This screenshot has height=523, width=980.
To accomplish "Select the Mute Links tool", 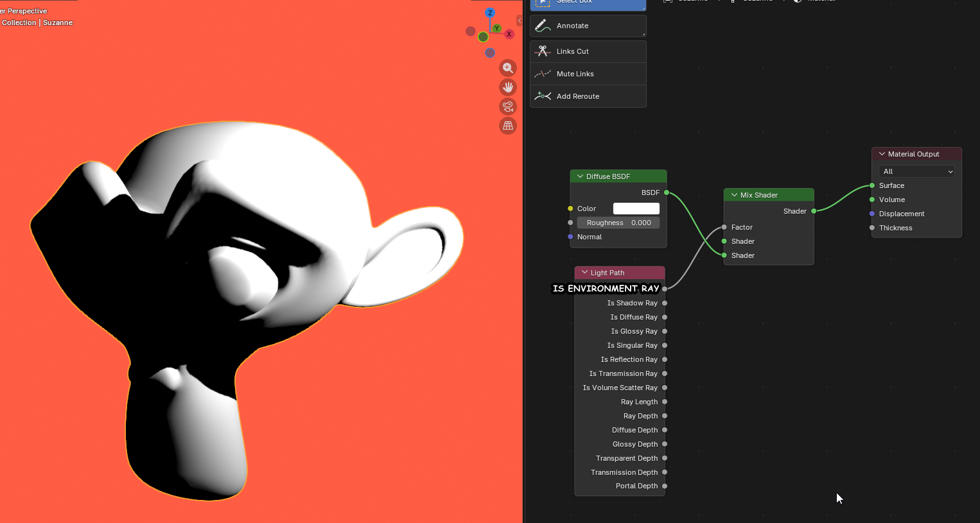I will (x=588, y=74).
